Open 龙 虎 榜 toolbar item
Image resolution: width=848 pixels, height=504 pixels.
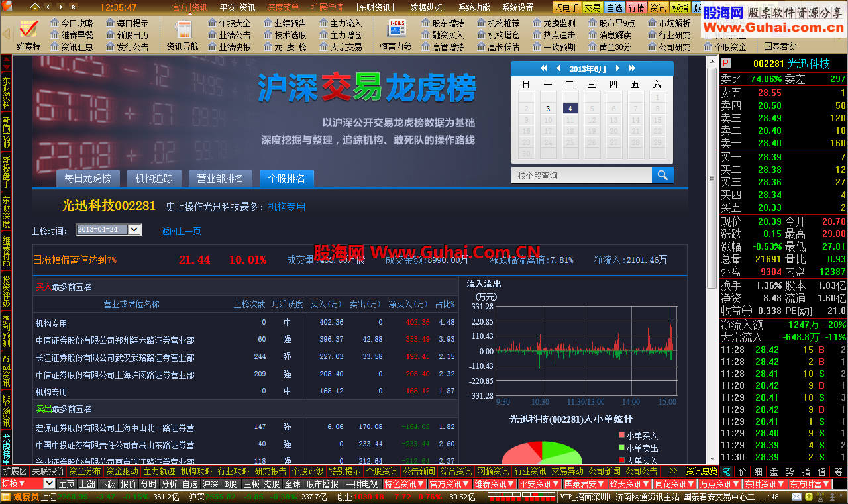(286, 47)
